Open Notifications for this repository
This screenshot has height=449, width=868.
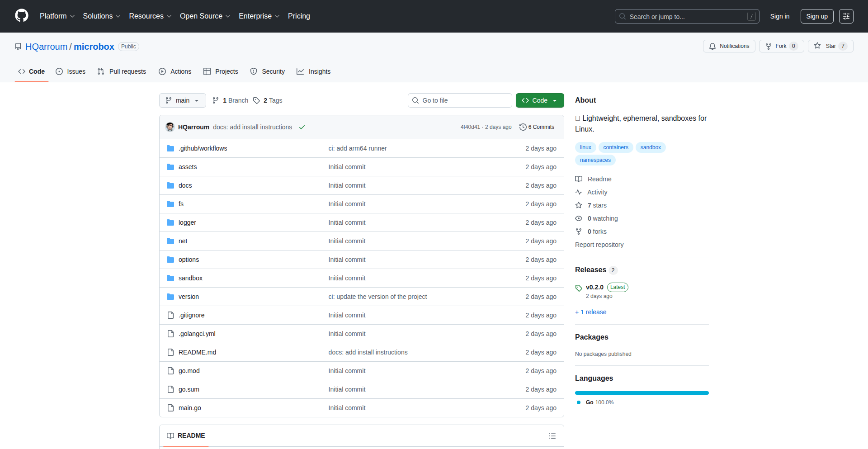point(729,46)
